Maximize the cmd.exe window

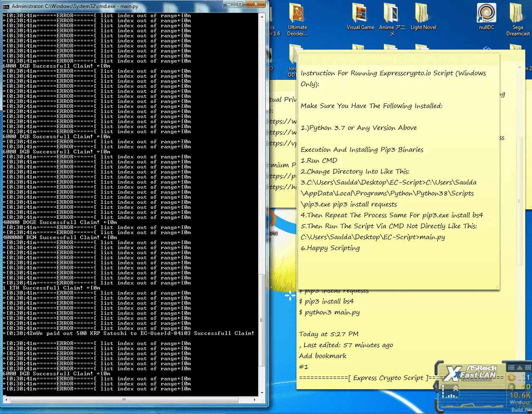coord(240,4)
